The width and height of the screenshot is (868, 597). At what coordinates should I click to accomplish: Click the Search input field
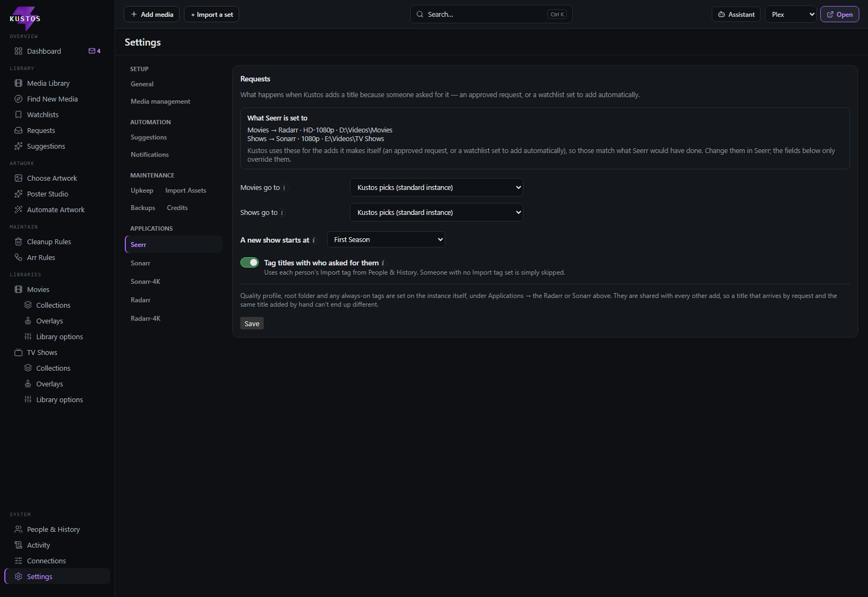491,15
